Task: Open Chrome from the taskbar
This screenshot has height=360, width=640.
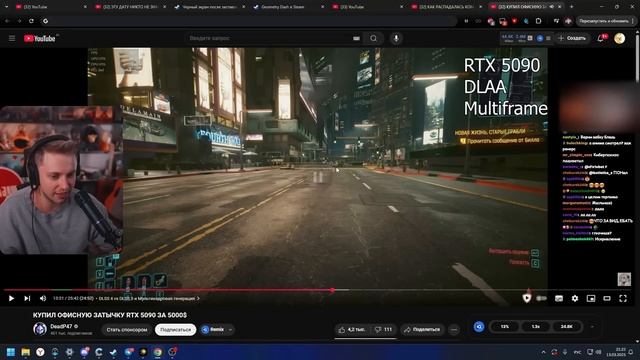Action: (x=158, y=352)
